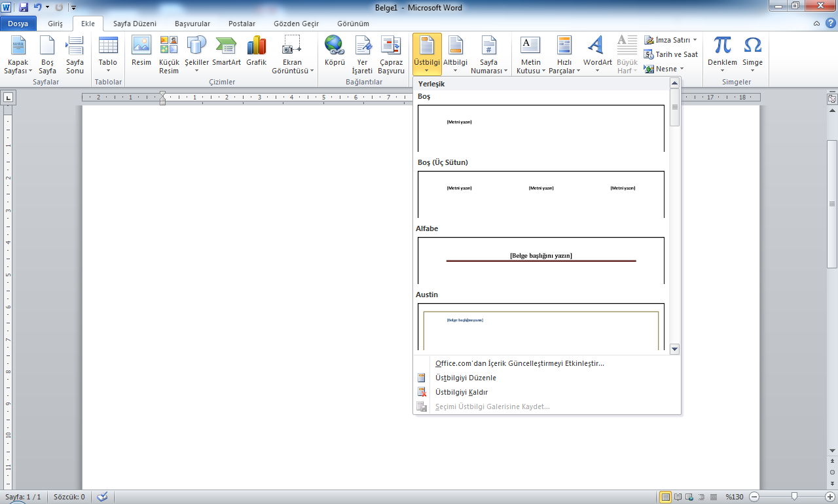The image size is (838, 504).
Task: Switch to the Sayfa Düzeni tab
Action: point(135,24)
